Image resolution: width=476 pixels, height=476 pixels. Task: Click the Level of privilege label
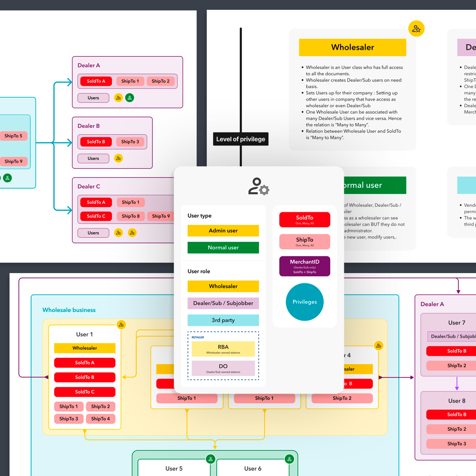[x=240, y=139]
